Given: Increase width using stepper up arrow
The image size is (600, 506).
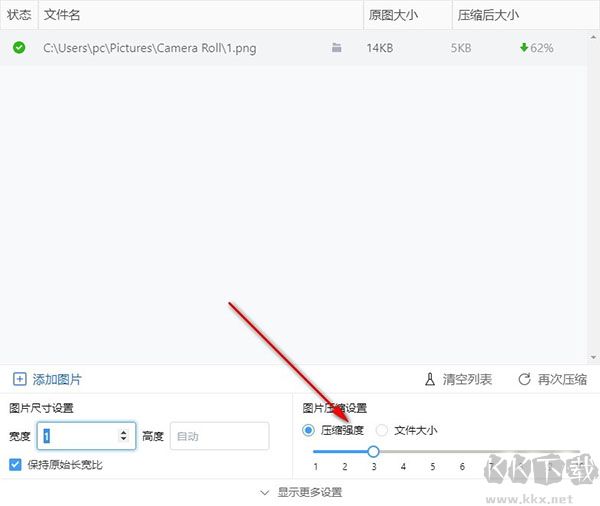Looking at the screenshot, I should [x=123, y=432].
